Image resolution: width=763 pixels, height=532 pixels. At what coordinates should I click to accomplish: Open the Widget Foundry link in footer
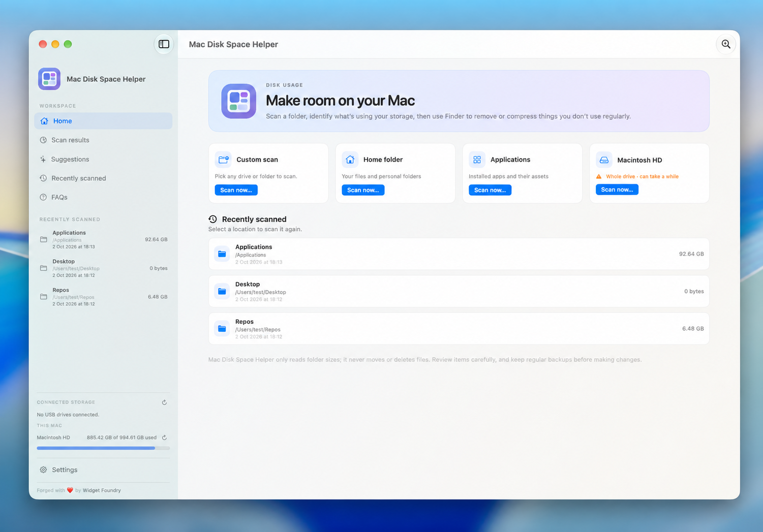click(x=102, y=490)
